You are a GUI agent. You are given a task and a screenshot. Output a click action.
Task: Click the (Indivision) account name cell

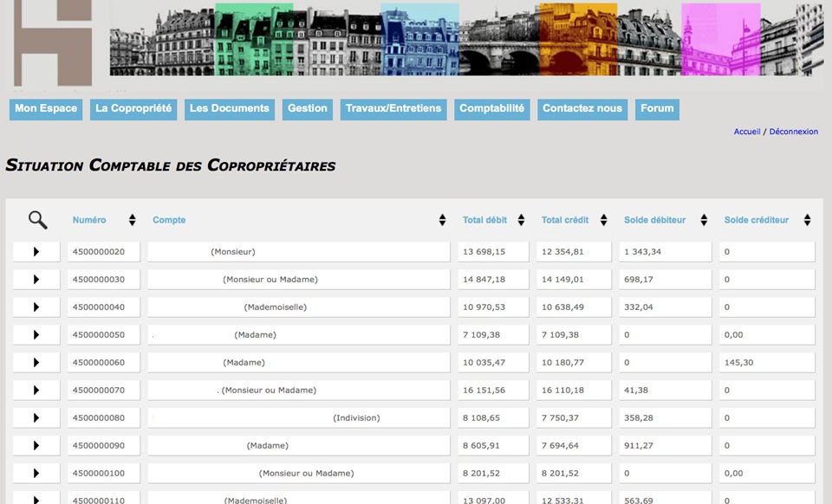[x=299, y=417]
